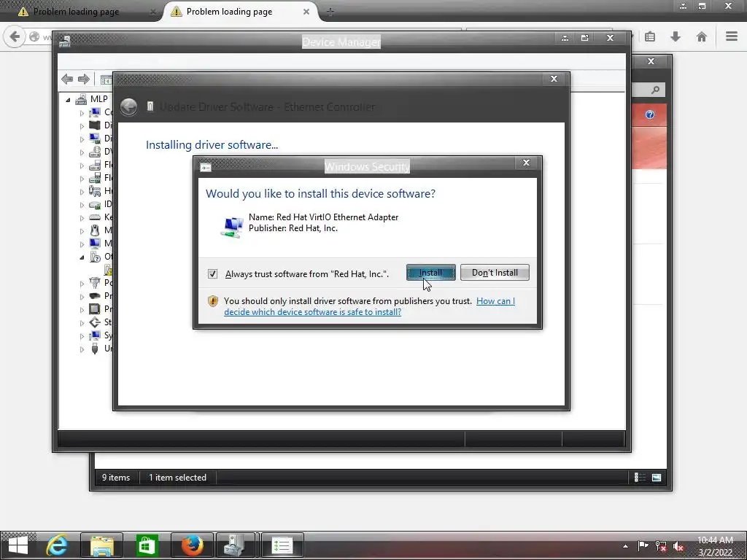Image resolution: width=747 pixels, height=560 pixels.
Task: Click the muted volume tray icon
Action: point(678,547)
